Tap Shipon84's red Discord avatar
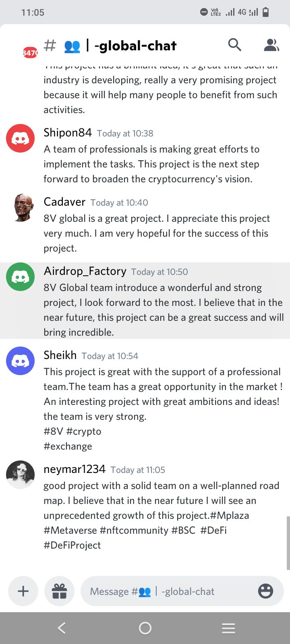This screenshot has width=290, height=644. click(20, 138)
